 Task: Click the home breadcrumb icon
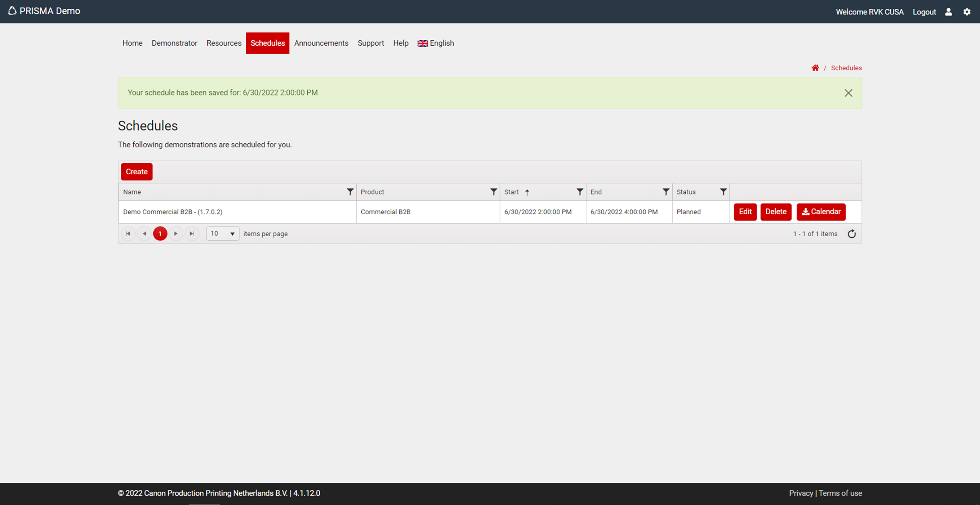click(815, 68)
